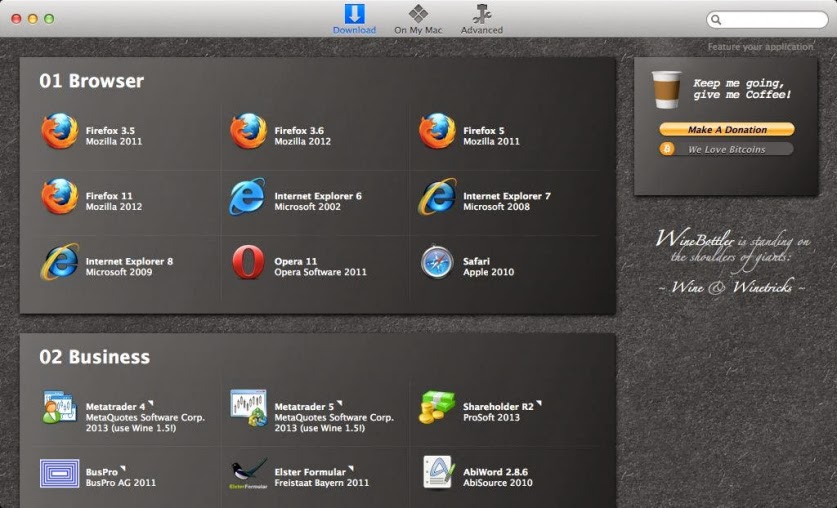837x508 pixels.
Task: Switch to the On My Mac tab
Action: coord(418,19)
